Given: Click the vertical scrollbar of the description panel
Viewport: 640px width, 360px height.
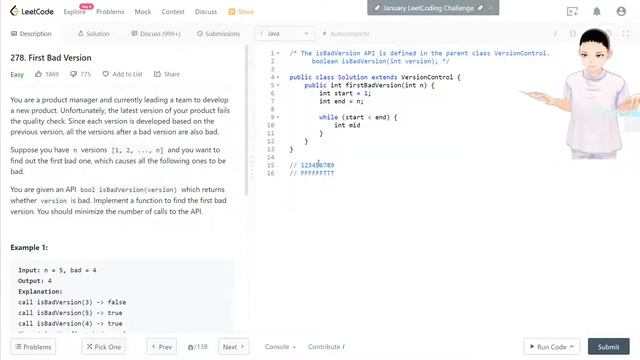Looking at the screenshot, I should [246, 120].
